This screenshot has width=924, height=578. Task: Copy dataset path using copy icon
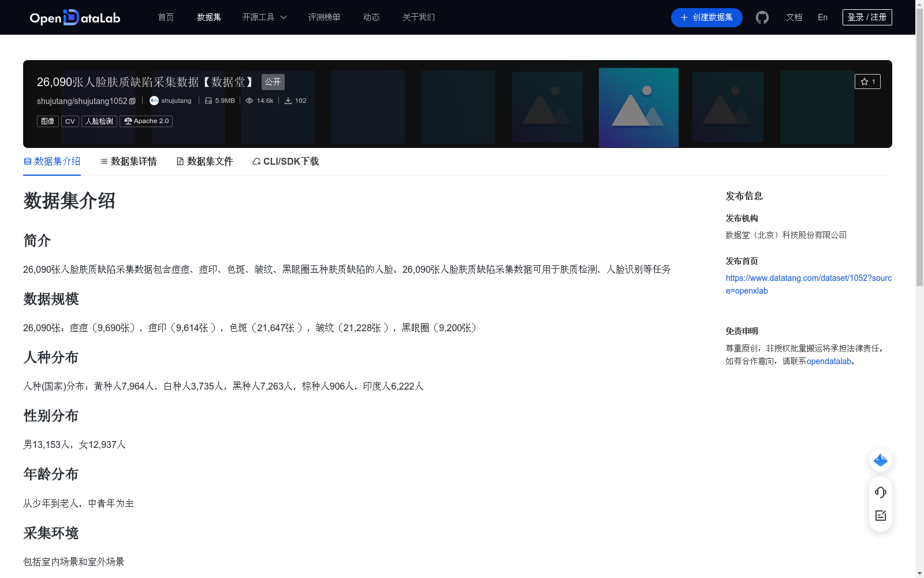[x=131, y=101]
